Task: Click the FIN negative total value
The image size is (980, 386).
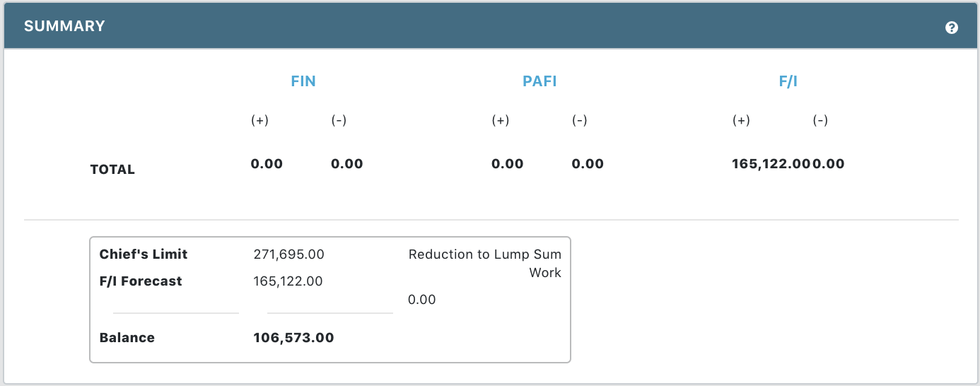Action: click(x=346, y=164)
